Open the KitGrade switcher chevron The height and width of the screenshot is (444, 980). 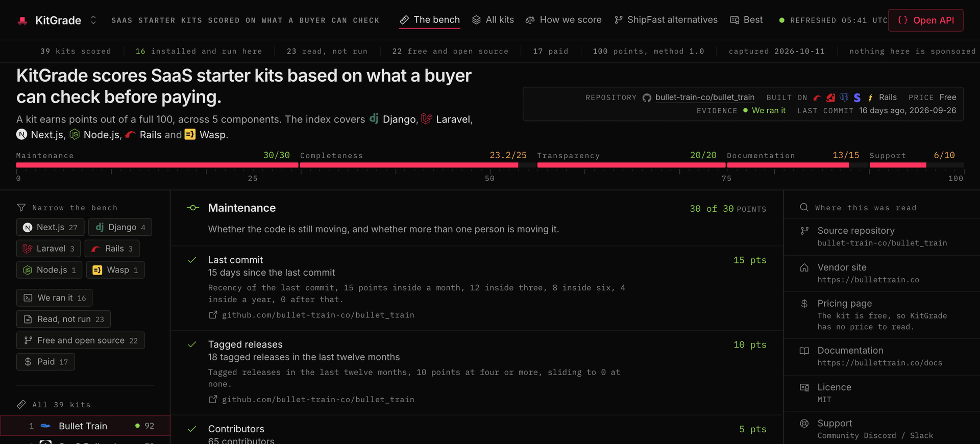93,20
